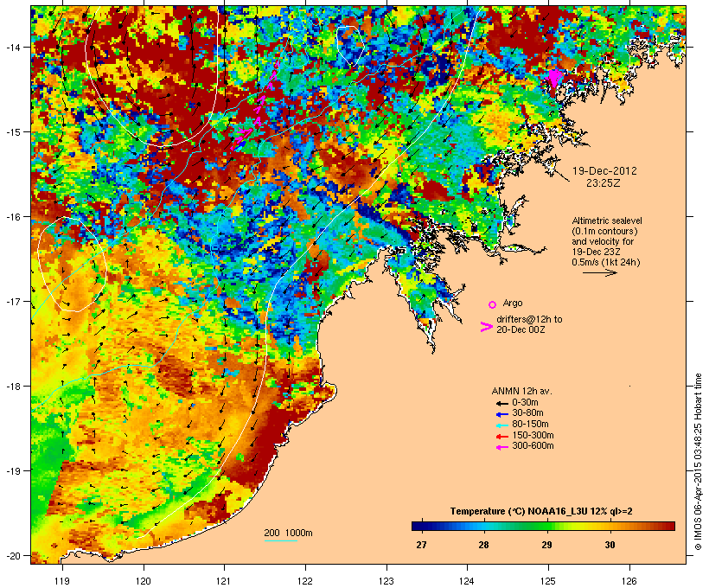Click the '20-Dec 00Z' drifter legend line
Screen dimensions: 709x588
pos(521,329)
